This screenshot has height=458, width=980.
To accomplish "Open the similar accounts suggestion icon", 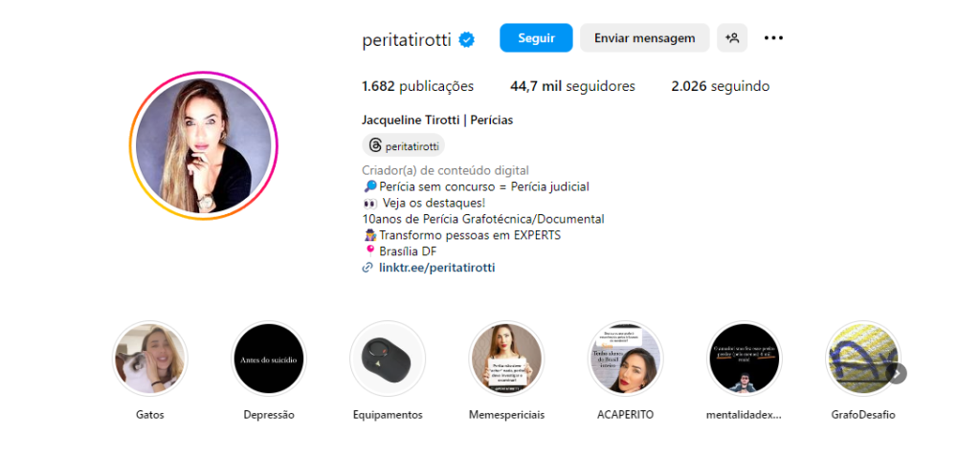I will pos(732,38).
